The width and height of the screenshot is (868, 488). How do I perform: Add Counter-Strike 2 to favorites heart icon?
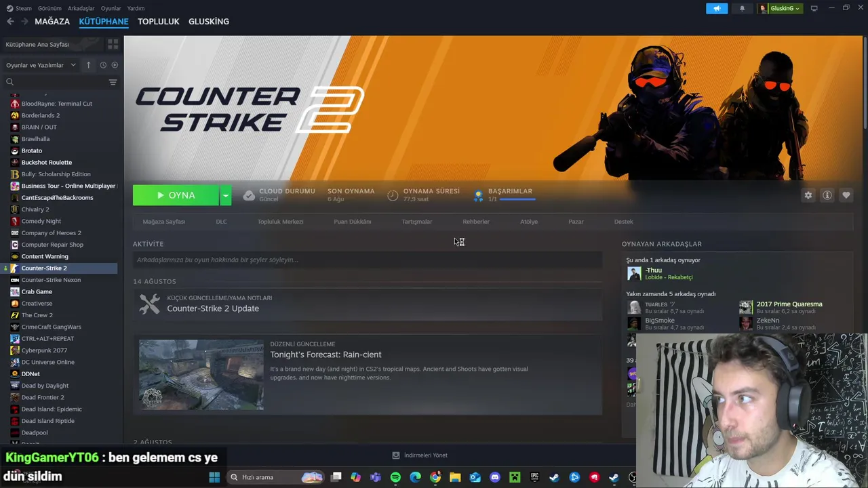(846, 195)
